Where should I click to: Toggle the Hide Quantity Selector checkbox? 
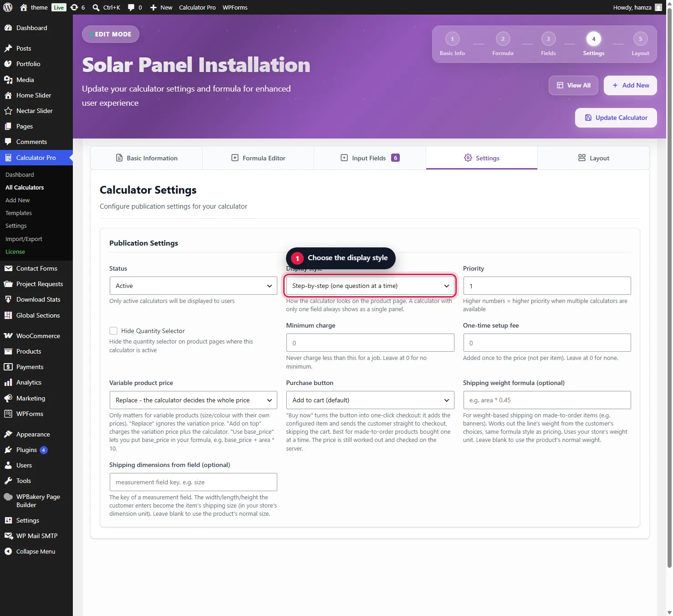(x=113, y=331)
